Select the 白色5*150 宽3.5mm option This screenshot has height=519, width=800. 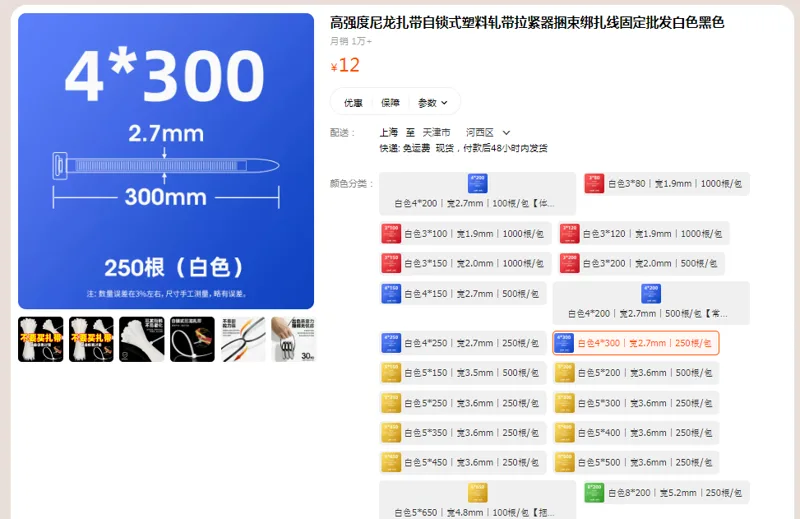(x=463, y=373)
